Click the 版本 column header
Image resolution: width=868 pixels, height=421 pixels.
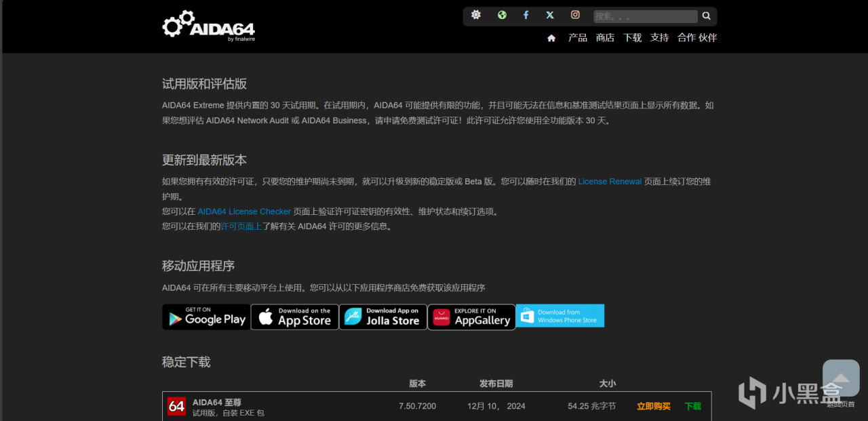point(418,384)
